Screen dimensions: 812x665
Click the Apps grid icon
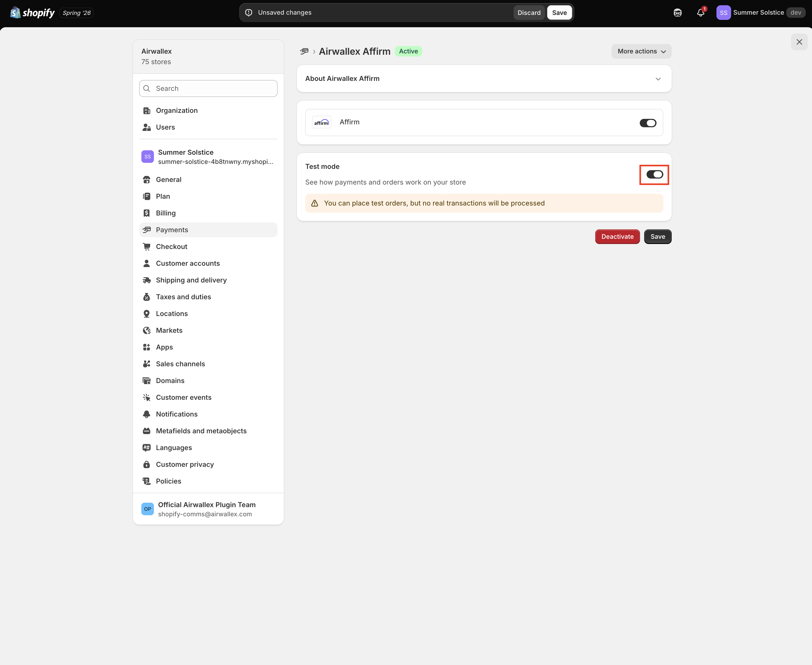click(147, 347)
